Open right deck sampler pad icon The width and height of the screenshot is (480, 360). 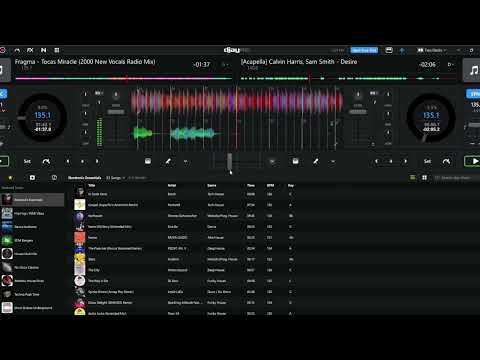click(x=295, y=161)
